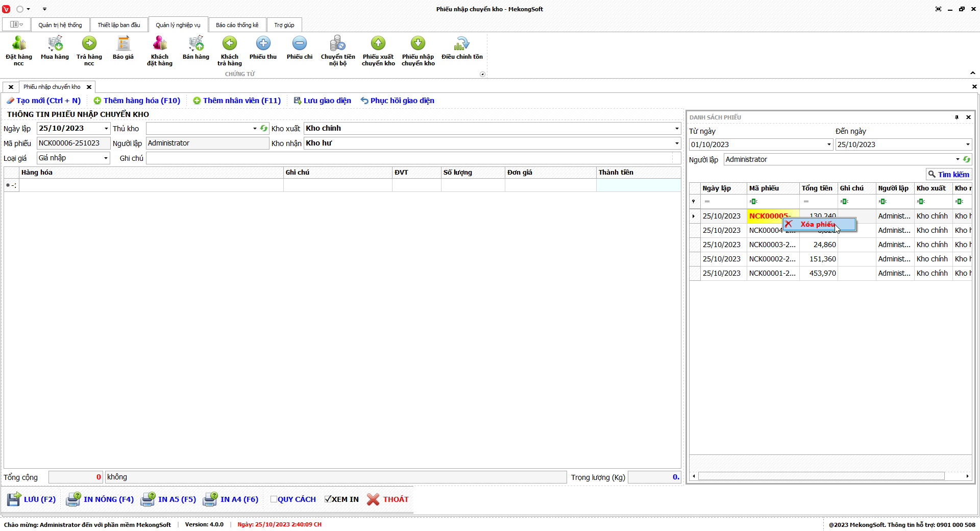
Task: Select Xóa phiếu from context menu
Action: pos(818,224)
